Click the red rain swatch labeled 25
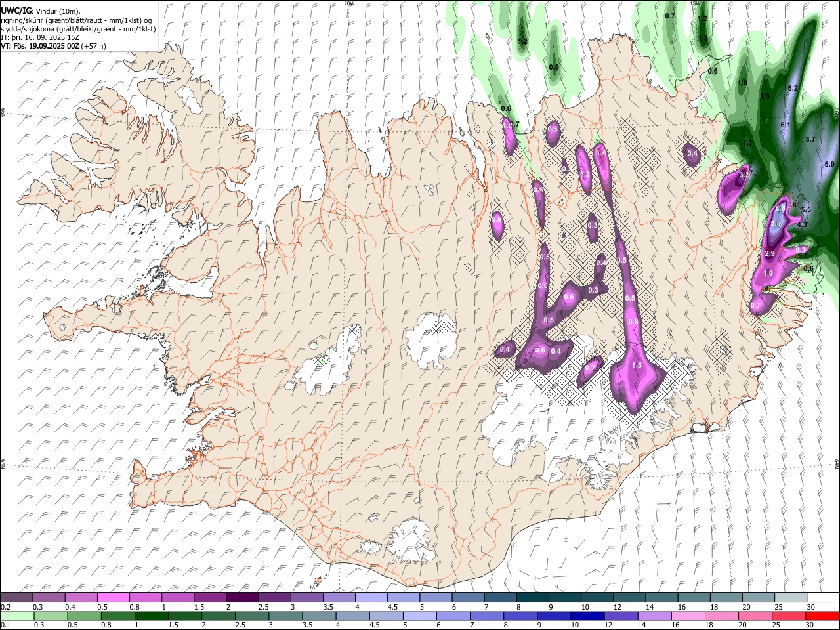 [789, 616]
